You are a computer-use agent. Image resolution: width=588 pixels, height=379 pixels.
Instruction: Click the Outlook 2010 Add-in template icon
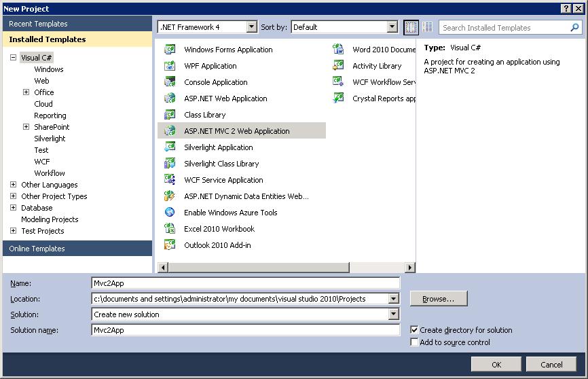[x=170, y=245]
